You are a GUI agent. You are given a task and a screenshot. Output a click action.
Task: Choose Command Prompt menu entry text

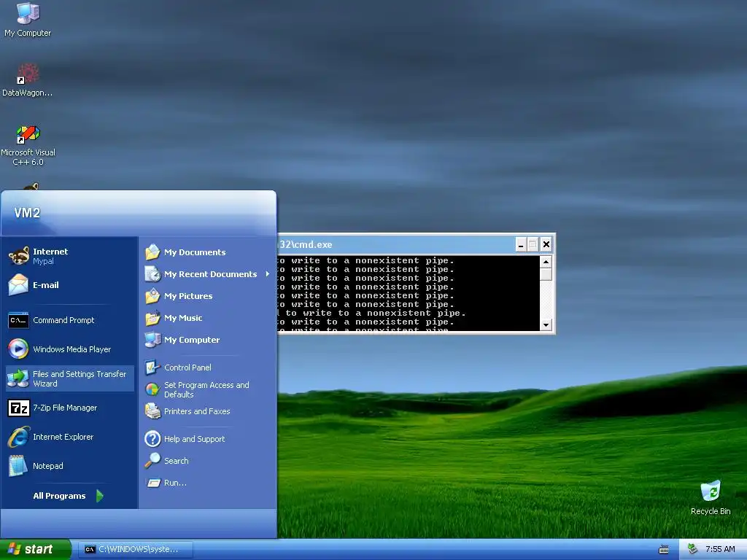(x=63, y=320)
